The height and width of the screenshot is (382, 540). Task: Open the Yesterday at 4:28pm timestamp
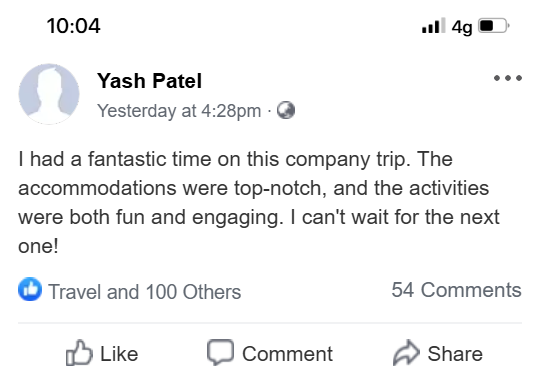coord(179,111)
